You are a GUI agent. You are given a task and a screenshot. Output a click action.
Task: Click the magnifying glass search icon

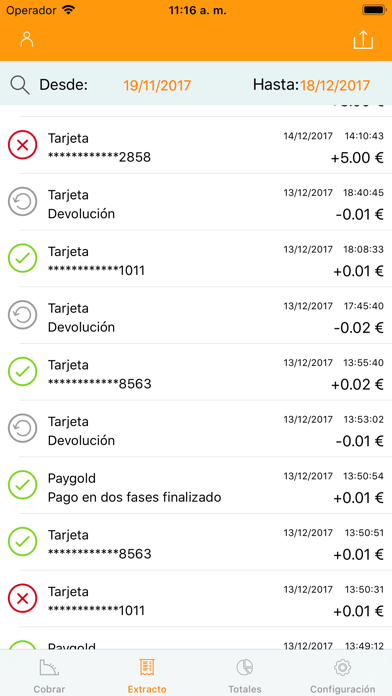(x=20, y=85)
